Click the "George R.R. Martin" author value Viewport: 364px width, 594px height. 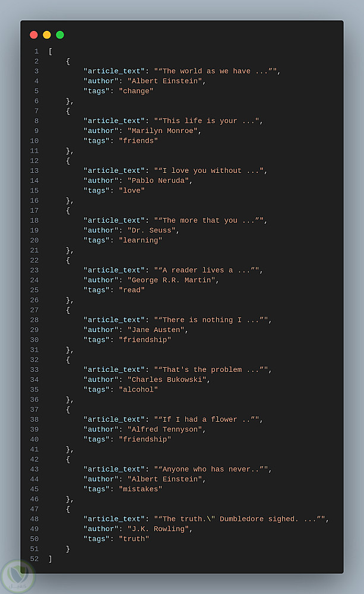tap(171, 280)
